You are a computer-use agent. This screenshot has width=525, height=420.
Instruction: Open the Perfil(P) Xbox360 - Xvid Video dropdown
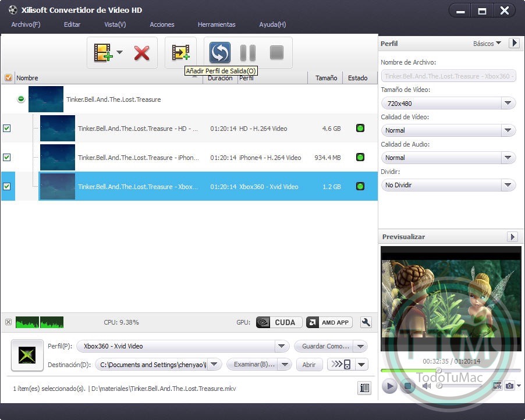[x=183, y=346]
